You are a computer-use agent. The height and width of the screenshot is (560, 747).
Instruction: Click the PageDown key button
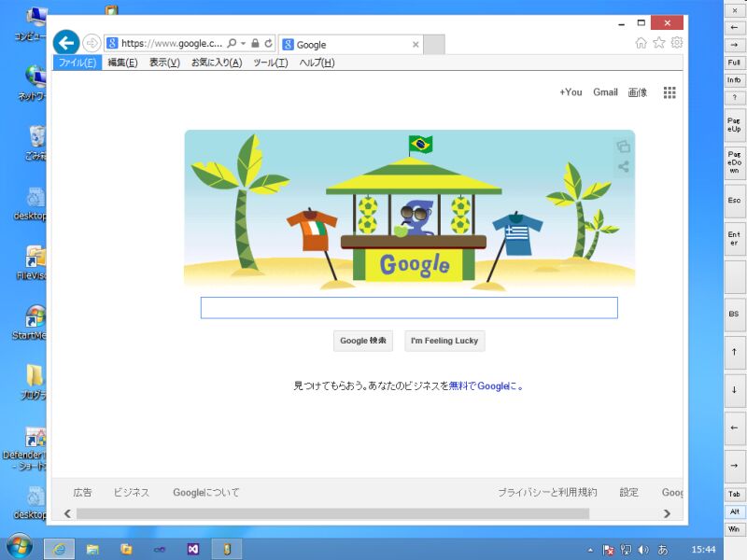pyautogui.click(x=734, y=162)
